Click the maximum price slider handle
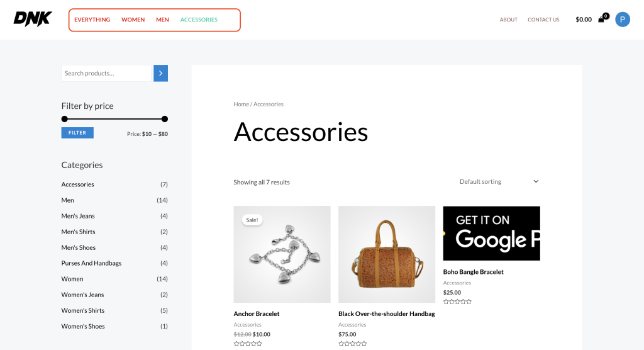Image resolution: width=644 pixels, height=350 pixels. pos(165,119)
